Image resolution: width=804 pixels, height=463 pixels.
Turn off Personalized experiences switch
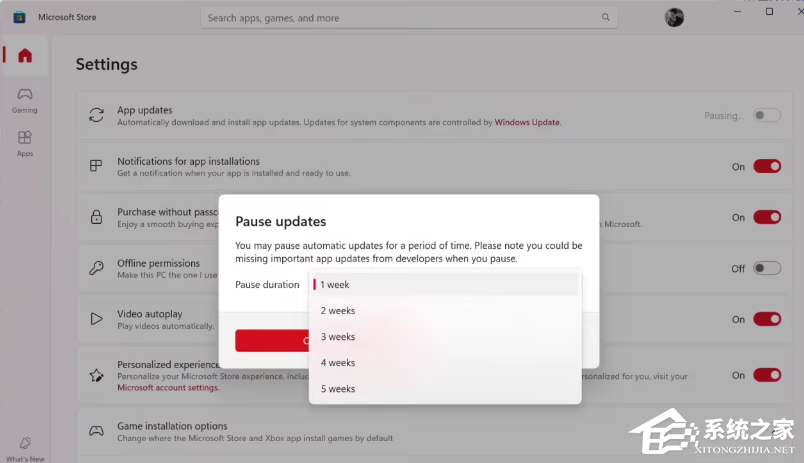click(x=767, y=375)
